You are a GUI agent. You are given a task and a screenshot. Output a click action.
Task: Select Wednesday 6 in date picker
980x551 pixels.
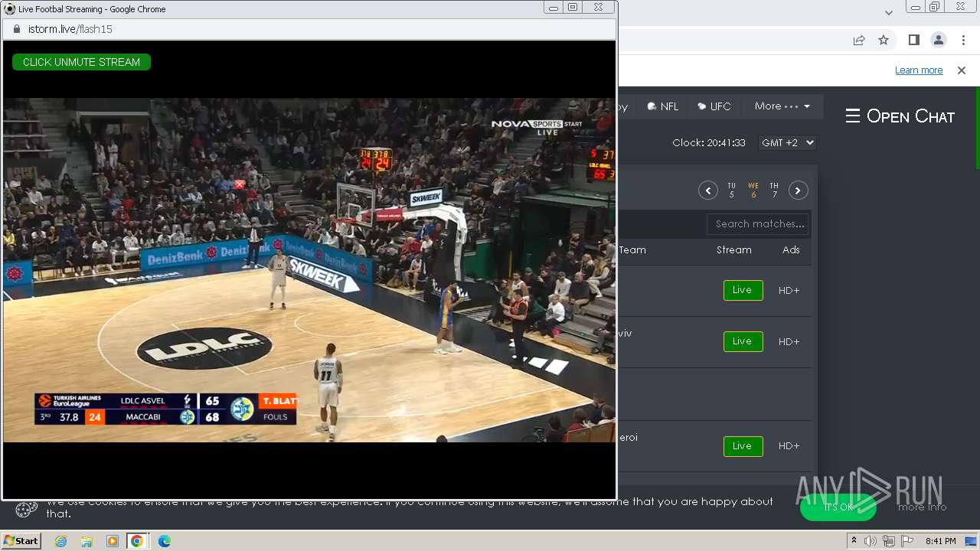point(753,191)
